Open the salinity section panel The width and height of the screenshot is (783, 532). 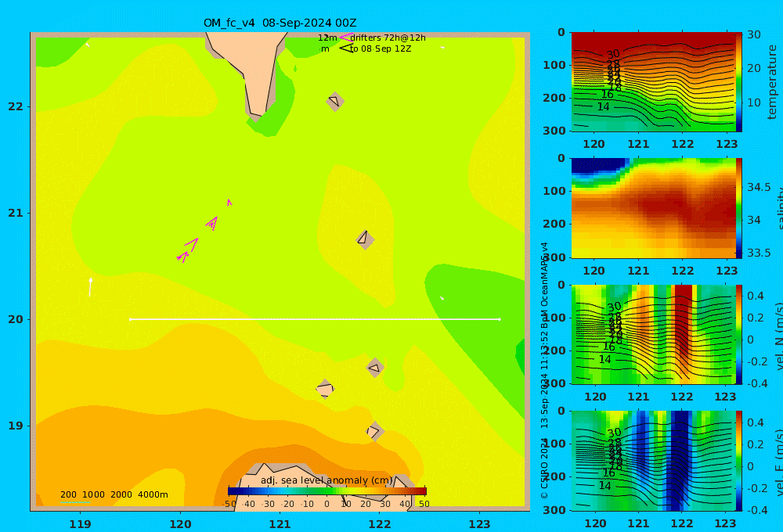pyautogui.click(x=654, y=208)
